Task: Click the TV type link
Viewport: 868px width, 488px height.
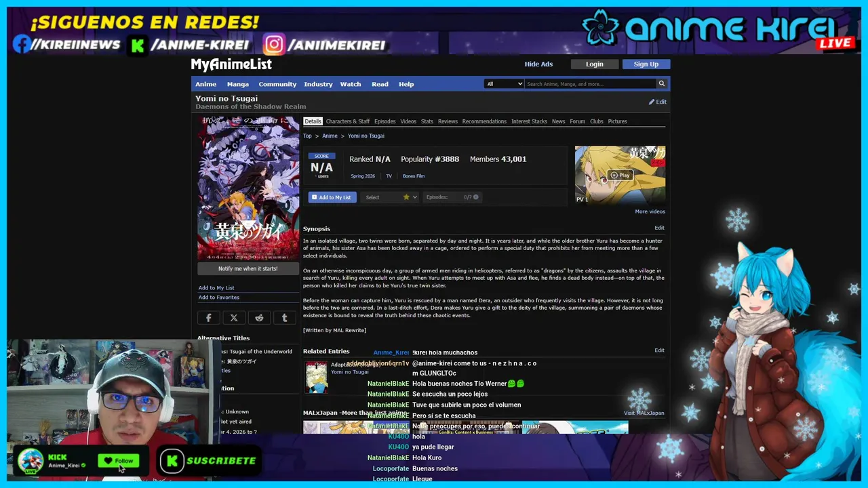Action: pyautogui.click(x=389, y=176)
